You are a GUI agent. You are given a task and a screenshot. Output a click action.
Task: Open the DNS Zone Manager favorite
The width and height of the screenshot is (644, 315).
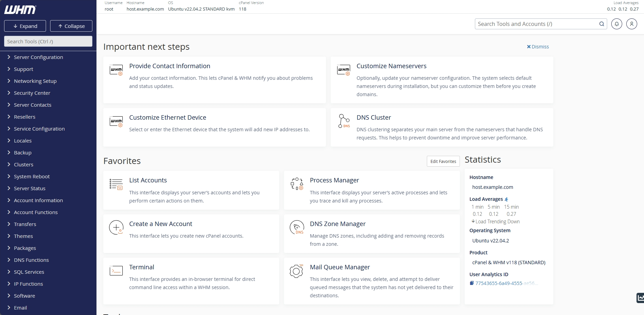pos(338,224)
